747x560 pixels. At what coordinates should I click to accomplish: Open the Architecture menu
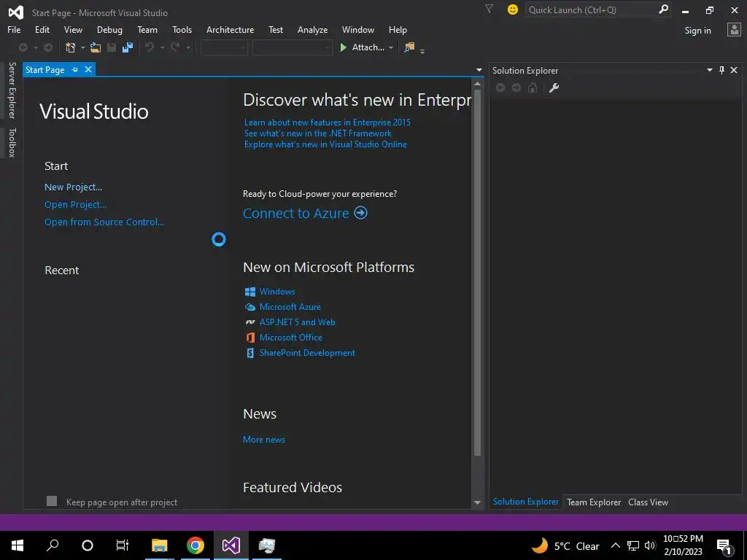(x=230, y=29)
